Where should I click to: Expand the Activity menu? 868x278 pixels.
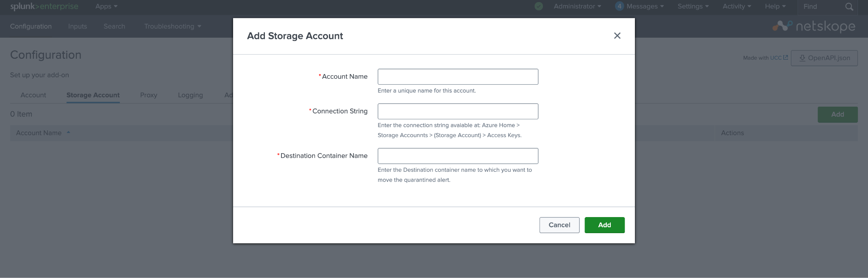[x=737, y=6]
